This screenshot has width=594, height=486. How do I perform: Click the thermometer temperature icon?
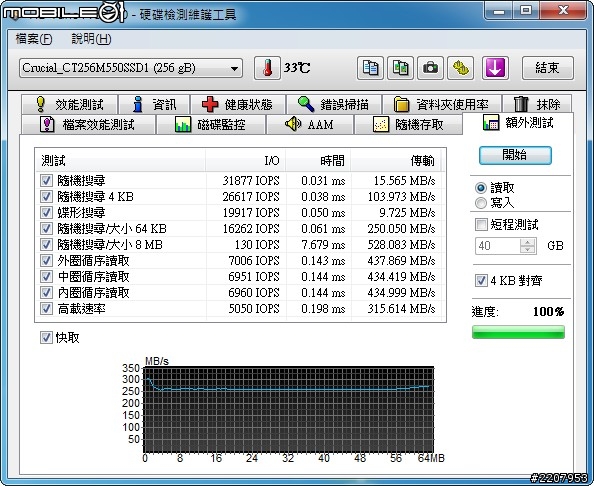(267, 68)
